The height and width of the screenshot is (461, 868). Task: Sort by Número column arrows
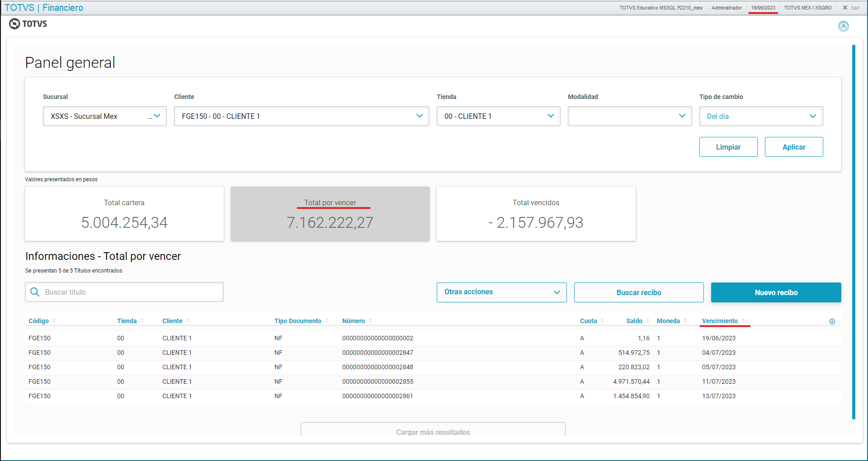click(x=370, y=320)
